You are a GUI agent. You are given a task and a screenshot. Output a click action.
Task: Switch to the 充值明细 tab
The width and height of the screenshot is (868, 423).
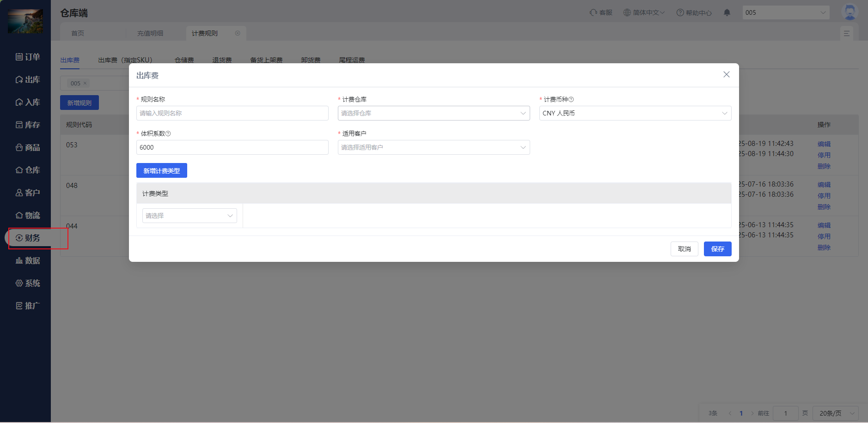tap(150, 33)
